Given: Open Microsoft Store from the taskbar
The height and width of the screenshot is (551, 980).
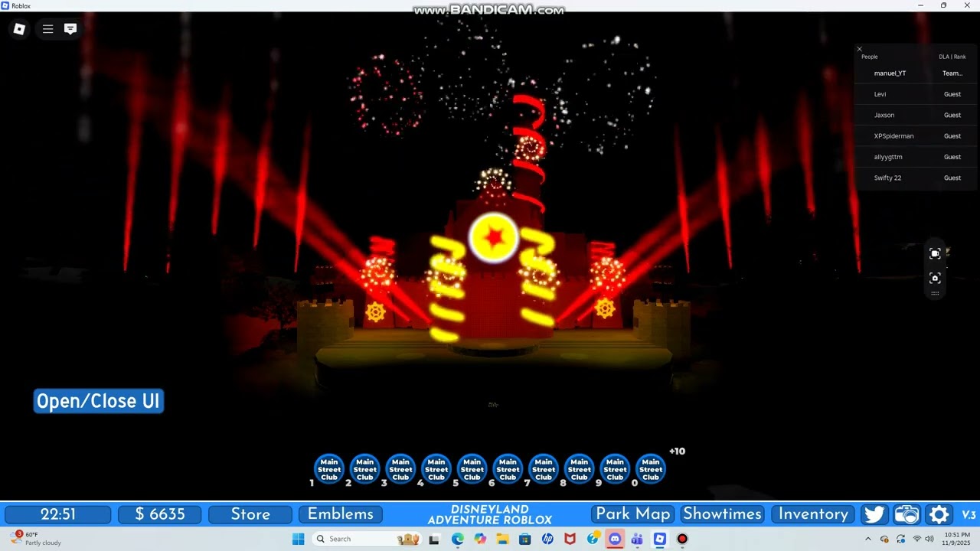Looking at the screenshot, I should coord(524,539).
